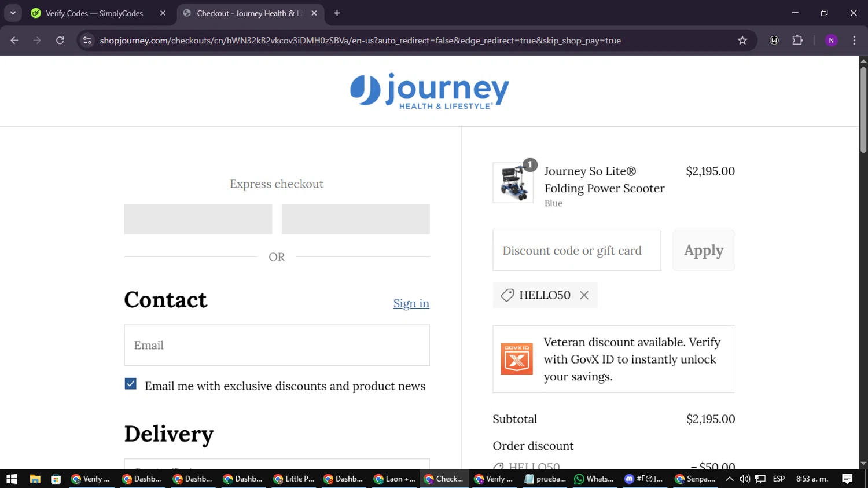
Task: Uncheck email me with exclusive discounts checkbox
Action: 131,384
